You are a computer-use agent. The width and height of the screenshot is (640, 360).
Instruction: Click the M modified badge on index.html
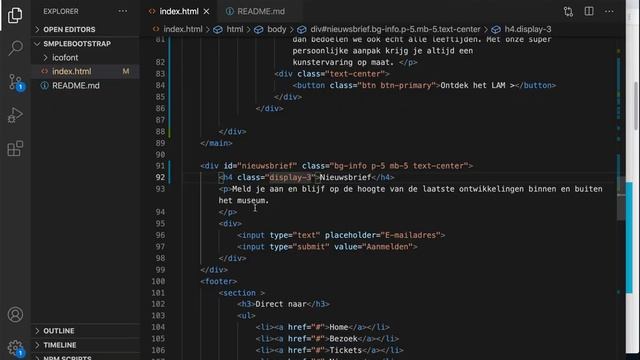tap(126, 71)
